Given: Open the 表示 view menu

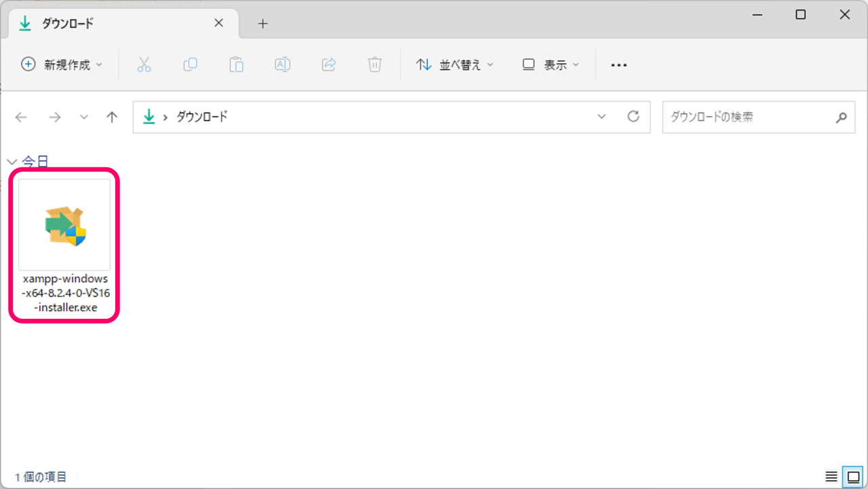Looking at the screenshot, I should pos(551,65).
